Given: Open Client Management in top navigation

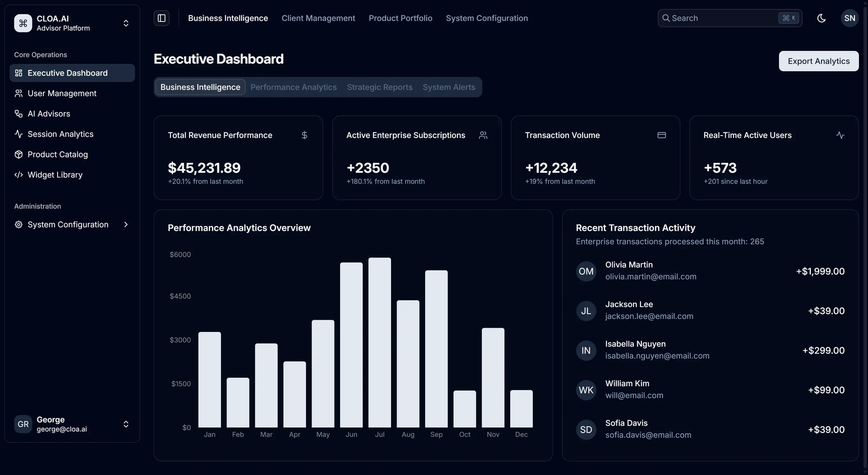Looking at the screenshot, I should tap(318, 18).
